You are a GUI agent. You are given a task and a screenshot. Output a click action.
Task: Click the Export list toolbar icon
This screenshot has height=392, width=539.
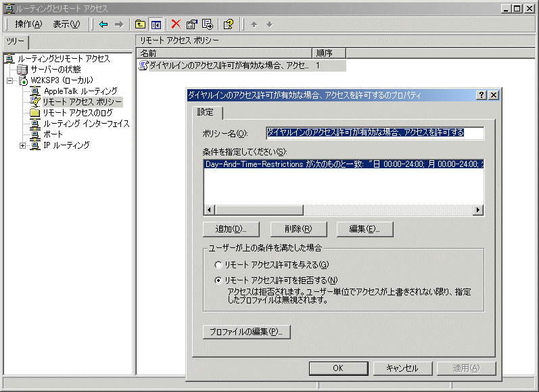point(208,24)
